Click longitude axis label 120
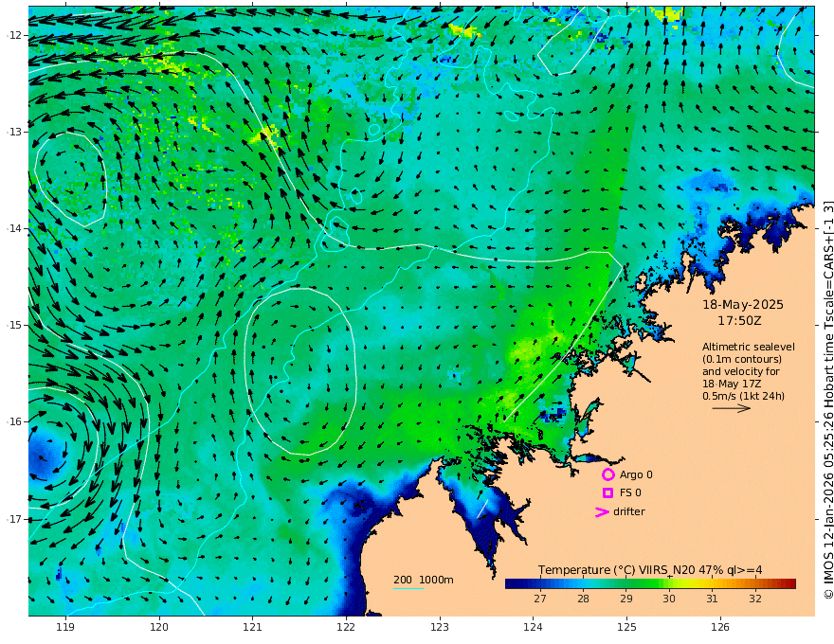834x644 pixels. [159, 627]
